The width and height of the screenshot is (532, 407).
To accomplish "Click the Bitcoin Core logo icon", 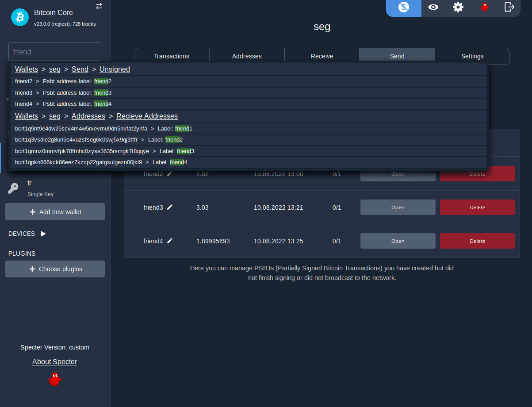I will [x=20, y=17].
